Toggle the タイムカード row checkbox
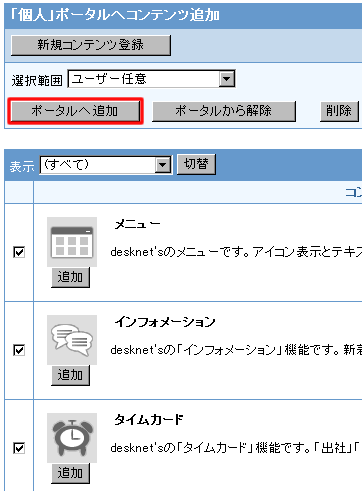Image resolution: width=362 pixels, height=491 pixels. tap(19, 448)
